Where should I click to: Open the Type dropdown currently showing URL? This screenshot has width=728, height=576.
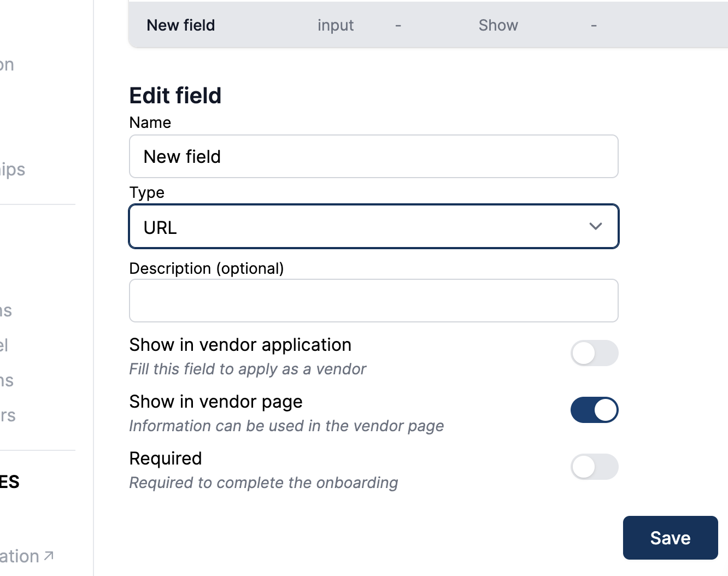(373, 226)
